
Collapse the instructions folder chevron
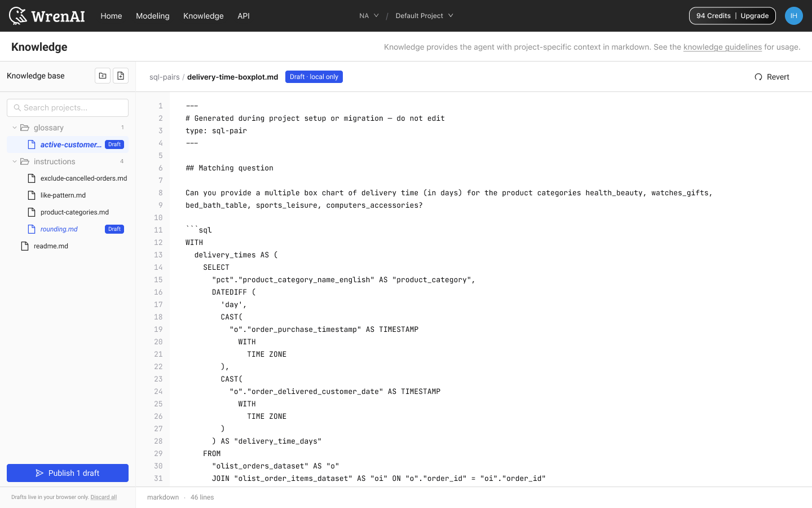[15, 161]
